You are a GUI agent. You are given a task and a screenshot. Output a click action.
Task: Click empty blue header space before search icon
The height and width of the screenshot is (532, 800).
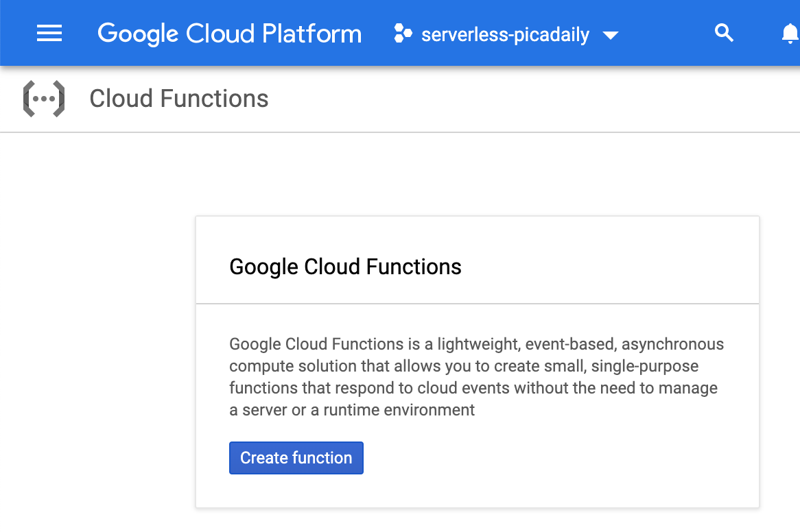(666, 34)
